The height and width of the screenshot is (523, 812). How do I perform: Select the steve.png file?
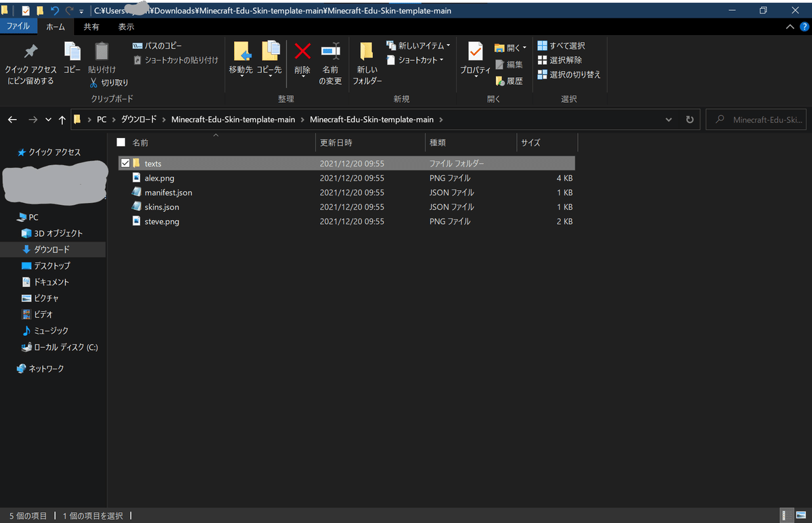[x=346, y=221]
